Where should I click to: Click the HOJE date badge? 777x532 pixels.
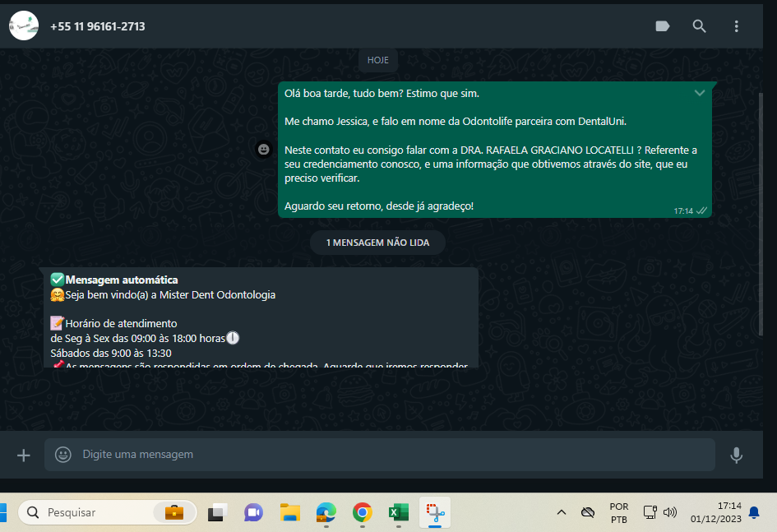point(378,60)
